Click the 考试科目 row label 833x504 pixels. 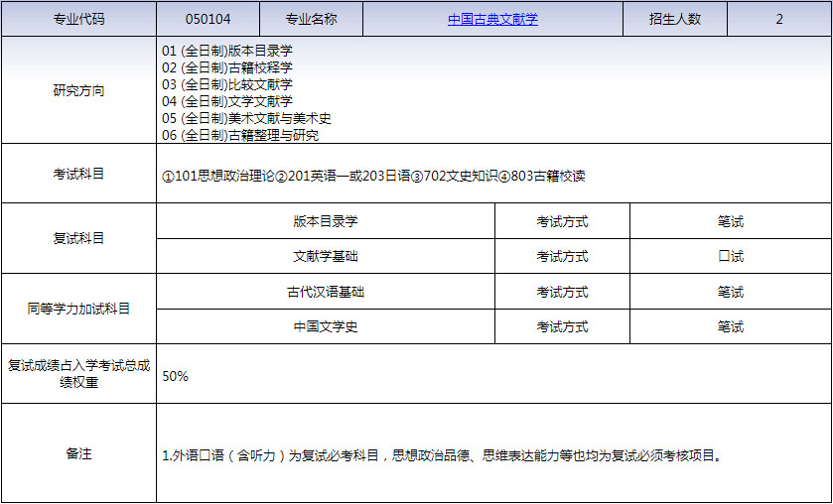click(x=78, y=174)
